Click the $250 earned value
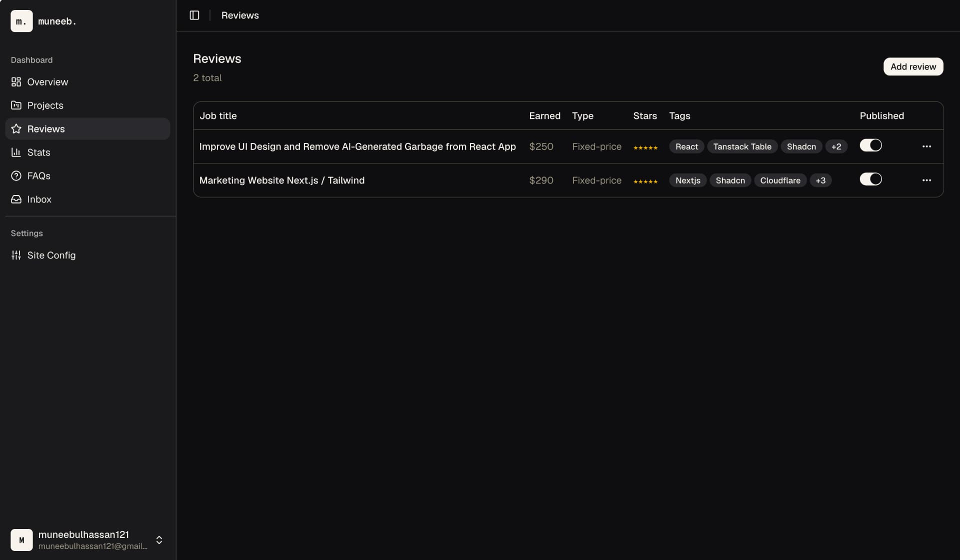Viewport: 960px width, 560px height. (541, 146)
